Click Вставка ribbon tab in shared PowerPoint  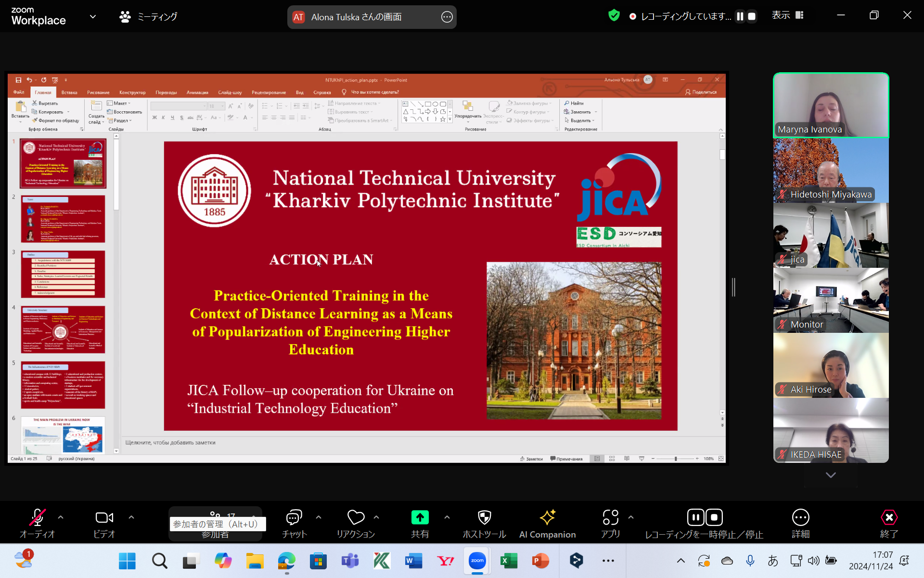[69, 92]
